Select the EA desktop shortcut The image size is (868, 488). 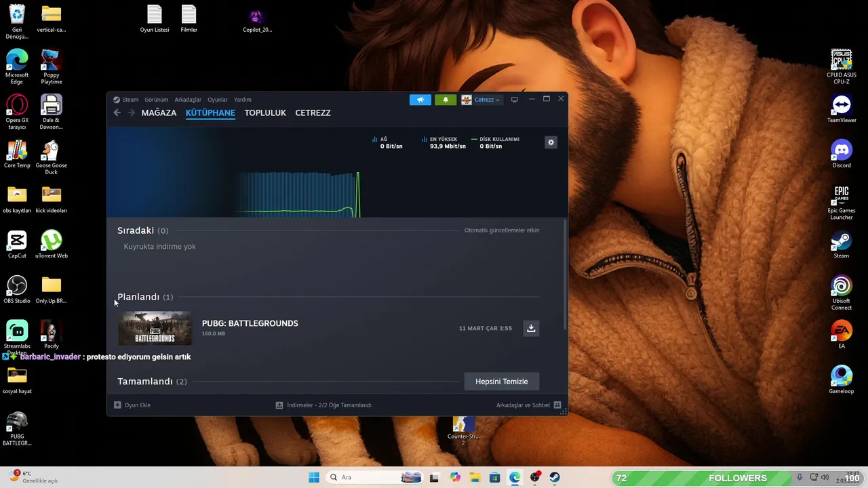click(842, 335)
